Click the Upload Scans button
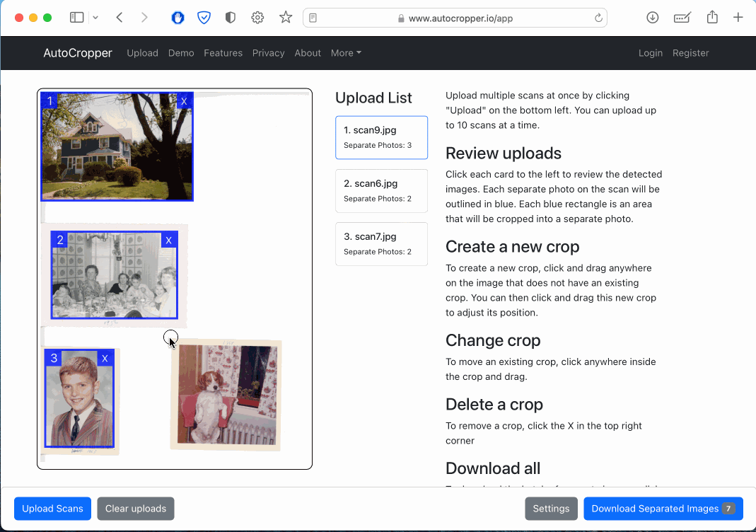This screenshot has width=756, height=532. 52,508
